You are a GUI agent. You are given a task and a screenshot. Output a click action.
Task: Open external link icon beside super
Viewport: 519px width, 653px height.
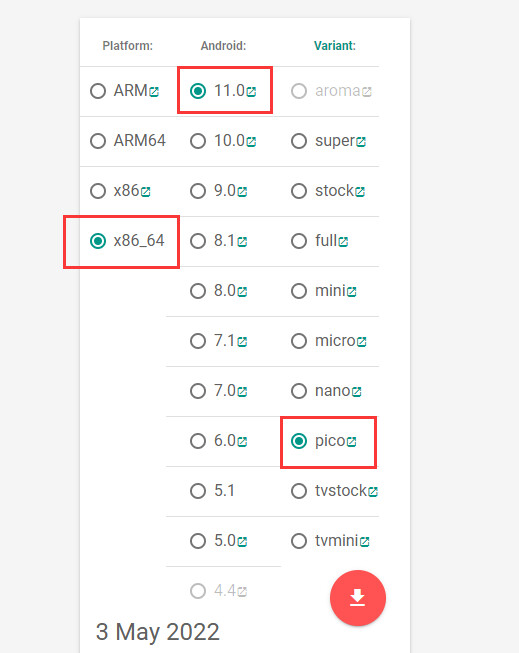coord(361,142)
